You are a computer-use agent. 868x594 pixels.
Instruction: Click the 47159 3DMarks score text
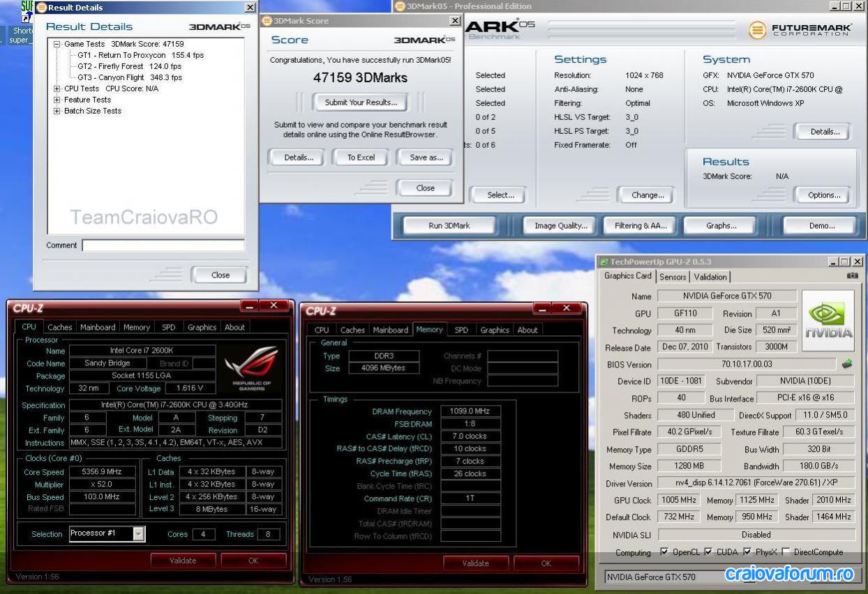click(360, 77)
